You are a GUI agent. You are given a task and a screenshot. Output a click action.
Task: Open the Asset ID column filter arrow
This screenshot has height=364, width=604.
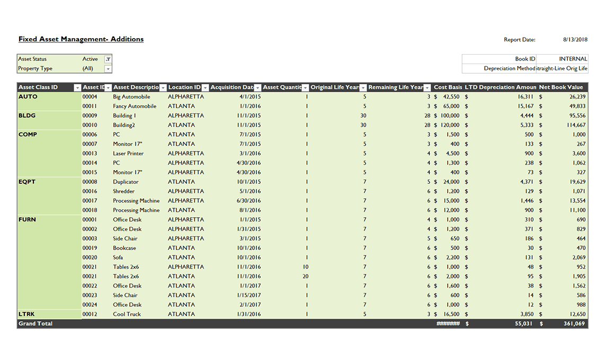(108, 87)
